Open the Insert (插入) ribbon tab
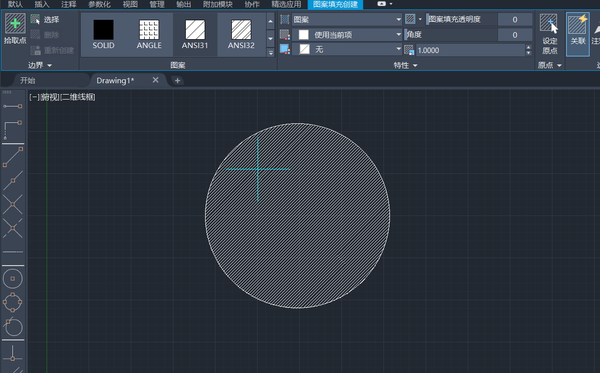Image resolution: width=600 pixels, height=373 pixels. 42,4
